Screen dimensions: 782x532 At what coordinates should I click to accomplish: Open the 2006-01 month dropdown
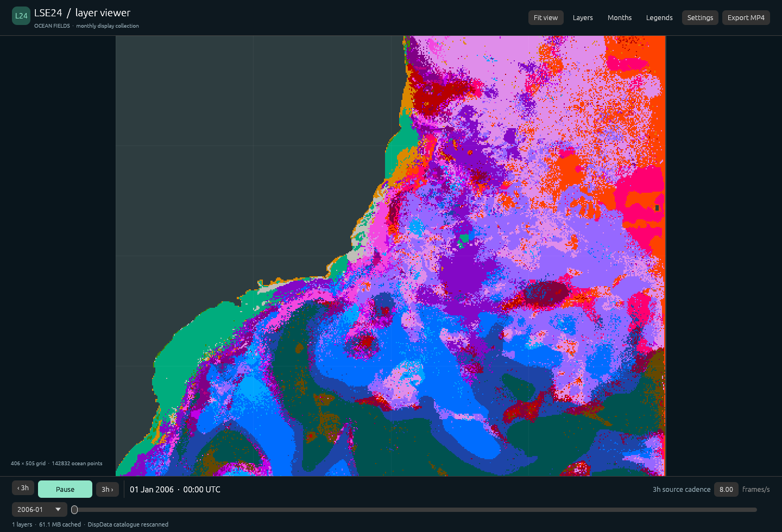tap(40, 509)
